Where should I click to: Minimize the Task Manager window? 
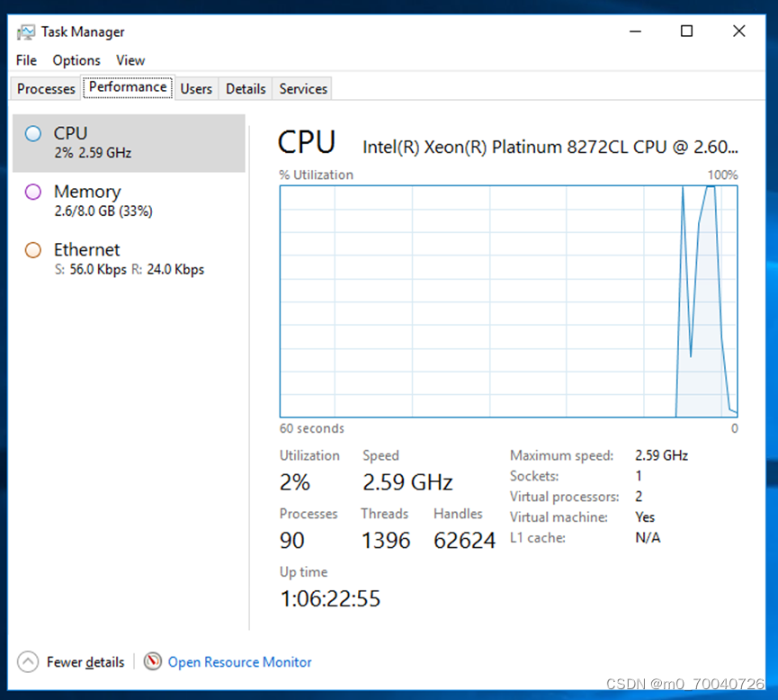pos(635,31)
